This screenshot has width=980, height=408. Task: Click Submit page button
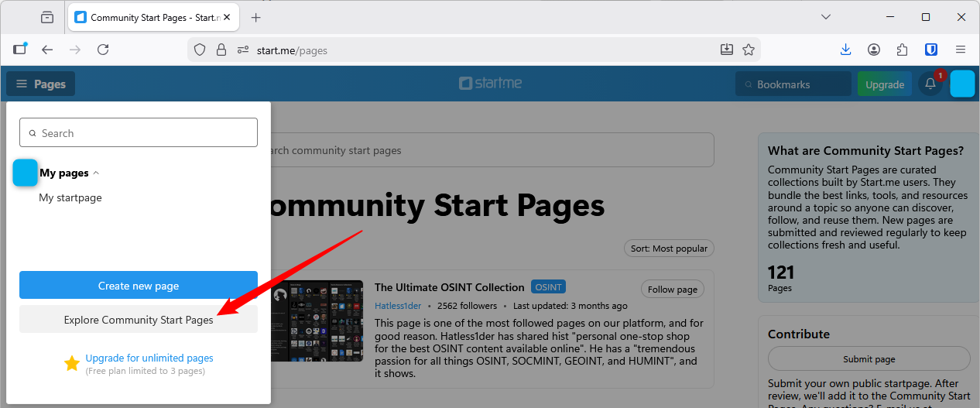869,358
